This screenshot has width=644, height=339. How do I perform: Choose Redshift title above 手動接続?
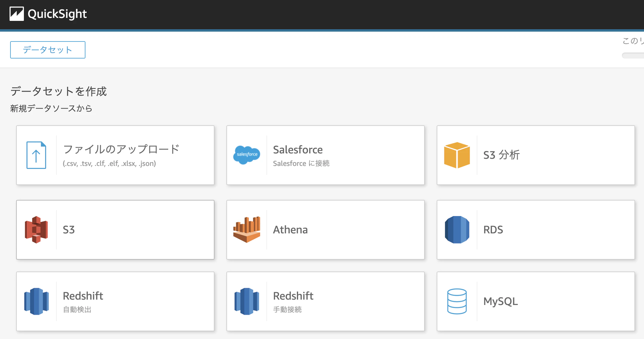tap(293, 296)
